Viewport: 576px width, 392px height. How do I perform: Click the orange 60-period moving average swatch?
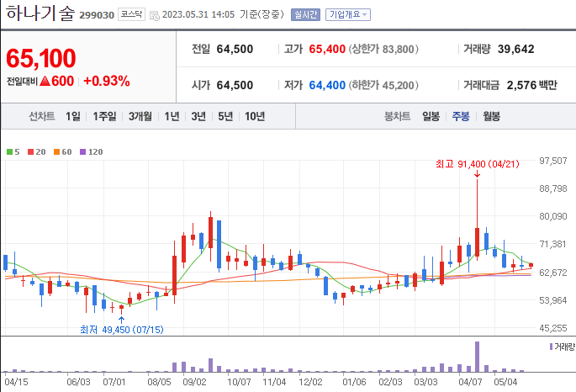[x=56, y=151]
